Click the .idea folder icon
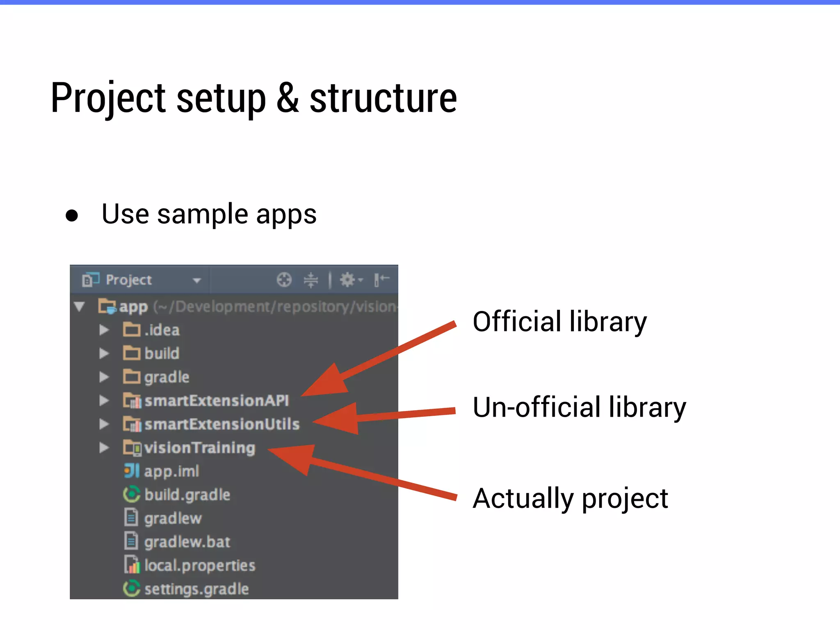Viewport: 840px width, 630px height. pyautogui.click(x=132, y=329)
